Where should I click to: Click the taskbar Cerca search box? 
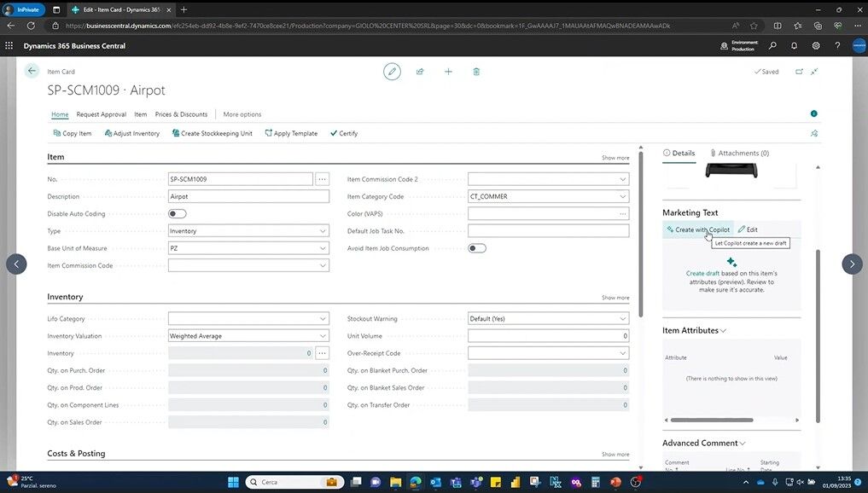294,482
